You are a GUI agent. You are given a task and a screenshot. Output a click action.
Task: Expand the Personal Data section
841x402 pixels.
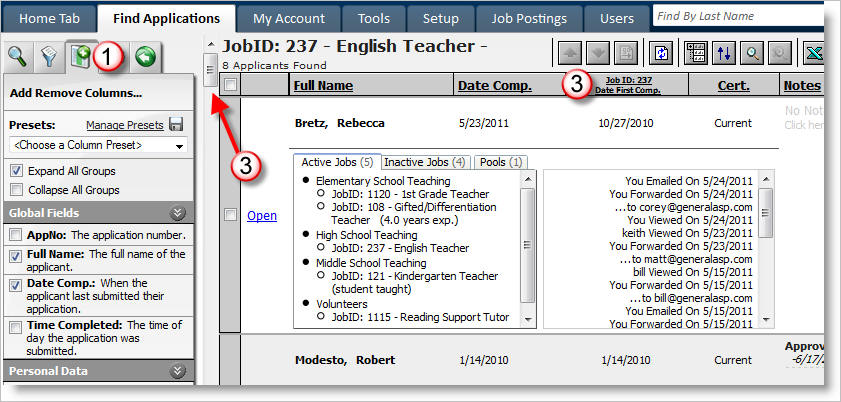[x=178, y=371]
